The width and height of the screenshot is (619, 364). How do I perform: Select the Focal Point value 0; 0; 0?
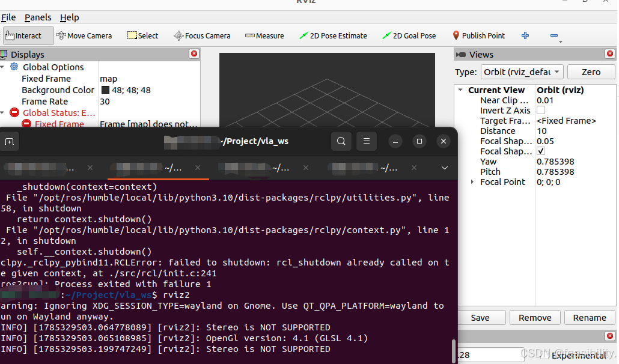tap(548, 182)
